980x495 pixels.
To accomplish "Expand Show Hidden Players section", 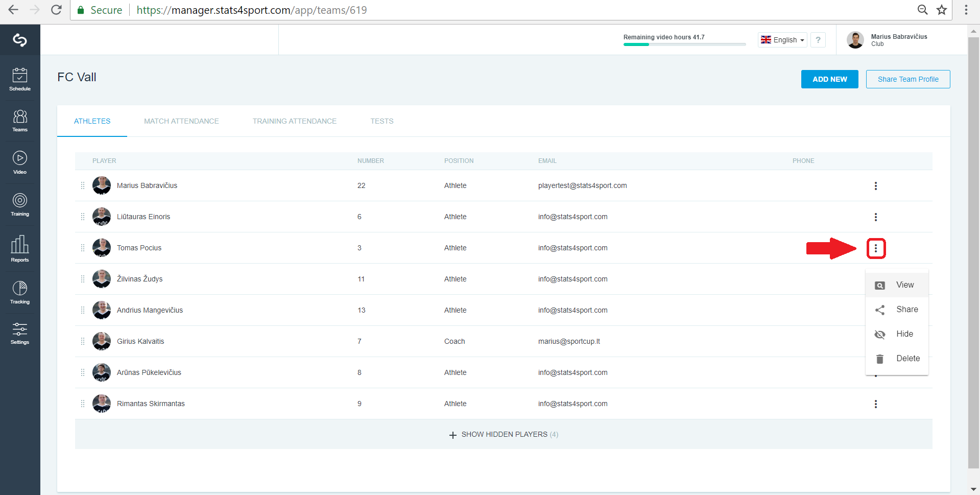I will tap(504, 435).
